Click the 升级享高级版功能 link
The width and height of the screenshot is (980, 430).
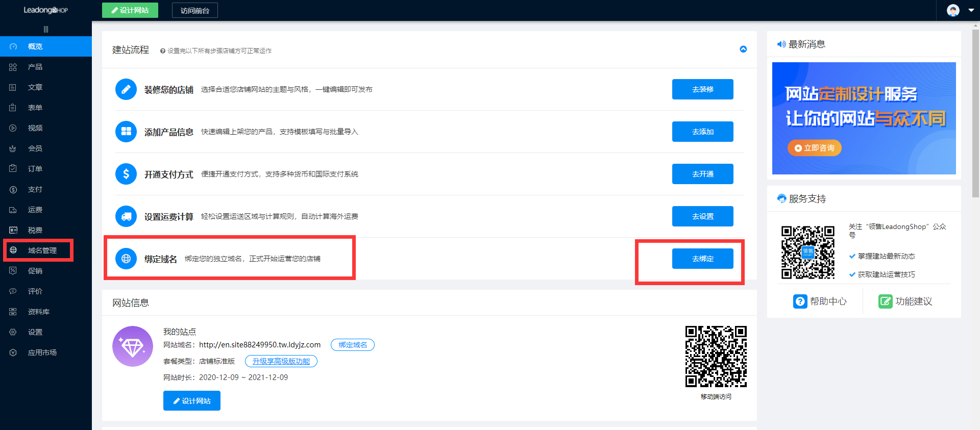click(281, 361)
